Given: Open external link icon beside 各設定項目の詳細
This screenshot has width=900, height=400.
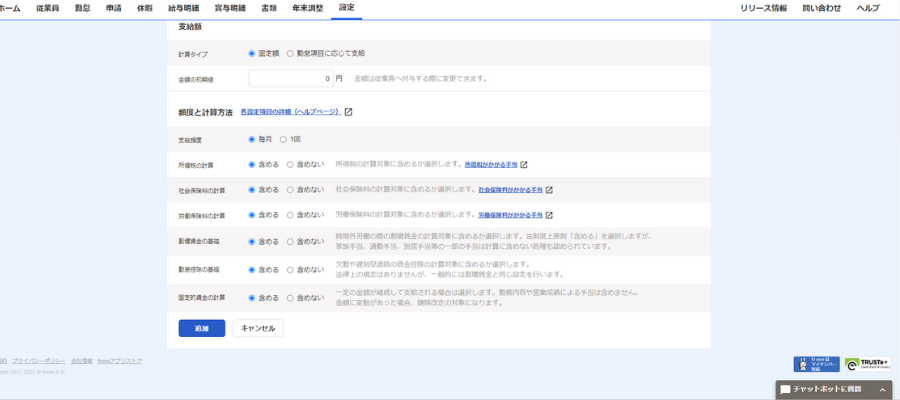Looking at the screenshot, I should pos(348,112).
